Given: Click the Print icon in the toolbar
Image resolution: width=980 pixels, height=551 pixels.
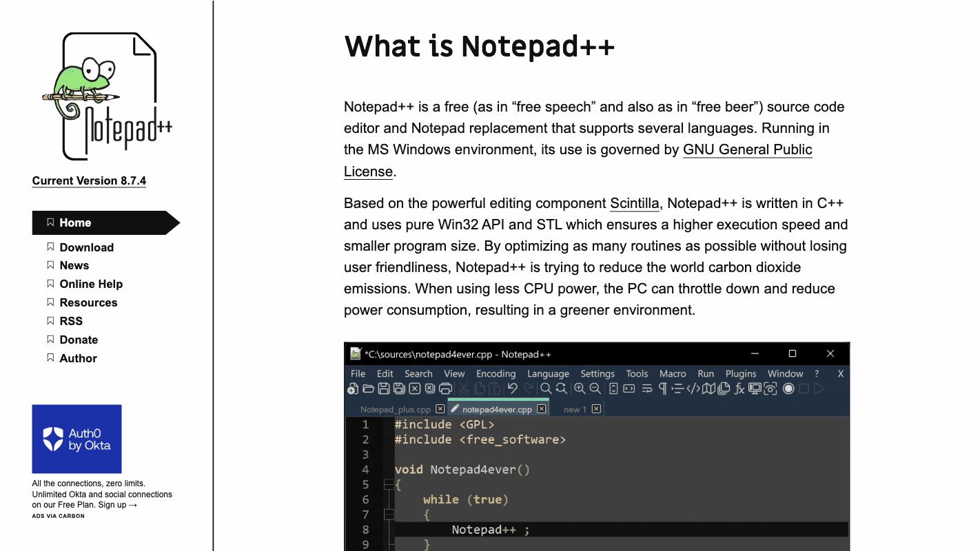Looking at the screenshot, I should click(445, 388).
